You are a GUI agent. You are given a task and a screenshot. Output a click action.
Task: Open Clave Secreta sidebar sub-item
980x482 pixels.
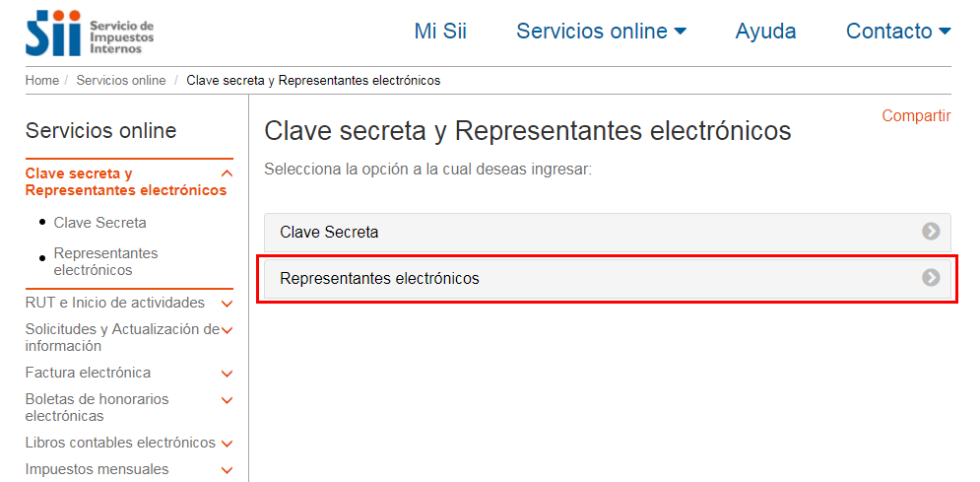coord(100,223)
